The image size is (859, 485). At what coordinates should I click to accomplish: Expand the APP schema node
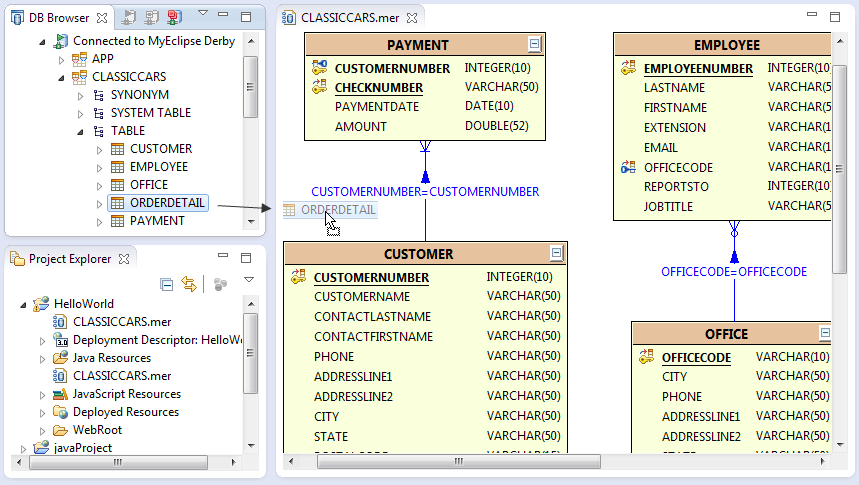pyautogui.click(x=61, y=59)
